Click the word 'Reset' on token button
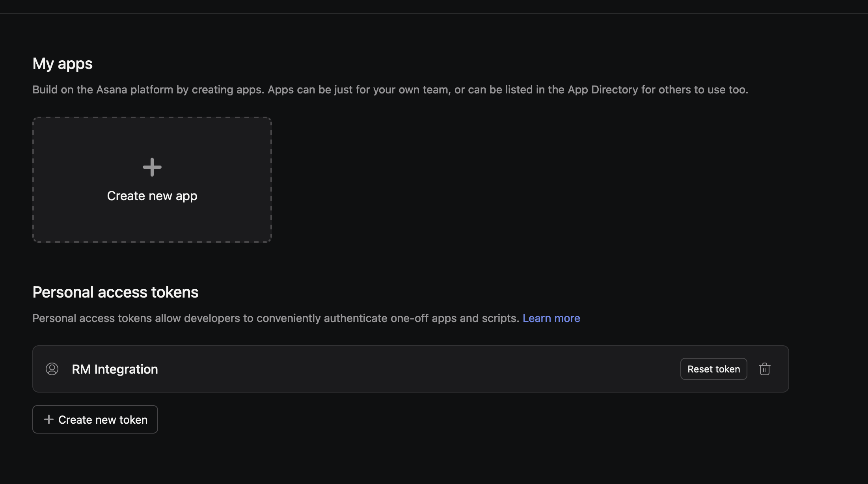 point(700,369)
